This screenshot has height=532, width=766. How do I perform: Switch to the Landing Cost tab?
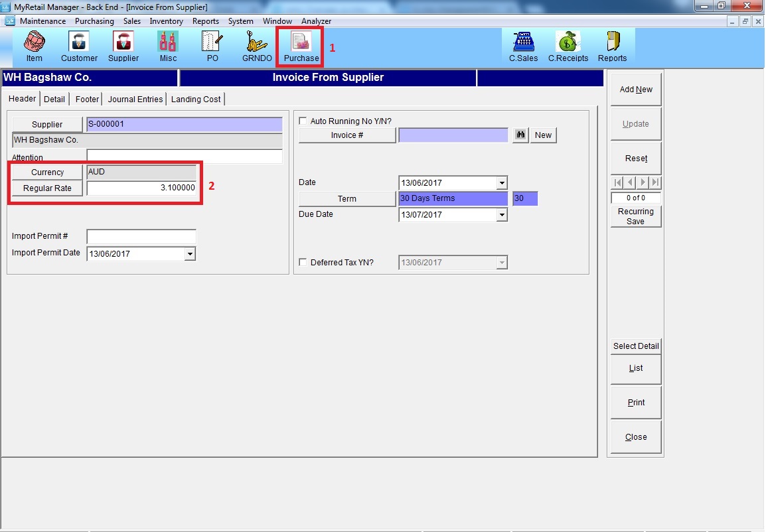[x=196, y=99]
